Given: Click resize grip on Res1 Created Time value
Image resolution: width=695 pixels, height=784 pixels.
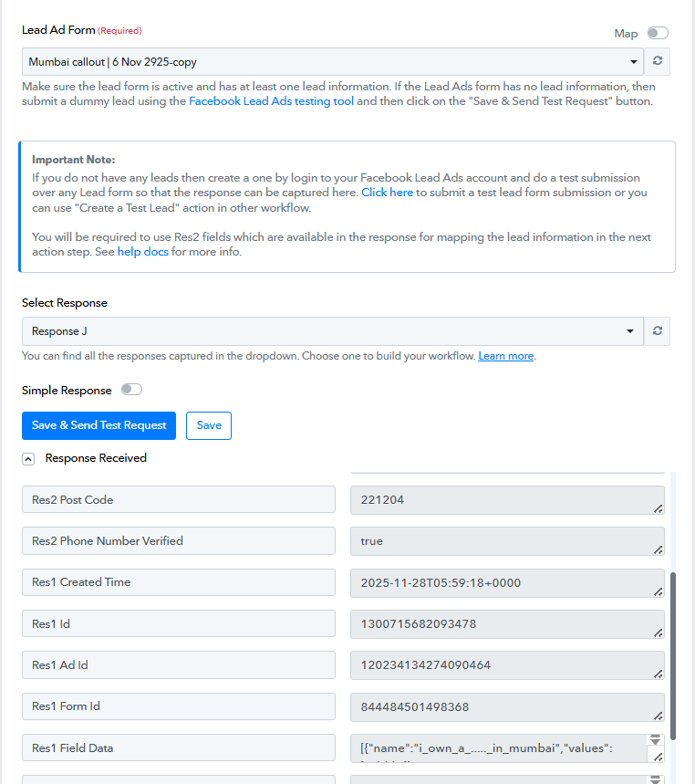Looking at the screenshot, I should tap(658, 591).
